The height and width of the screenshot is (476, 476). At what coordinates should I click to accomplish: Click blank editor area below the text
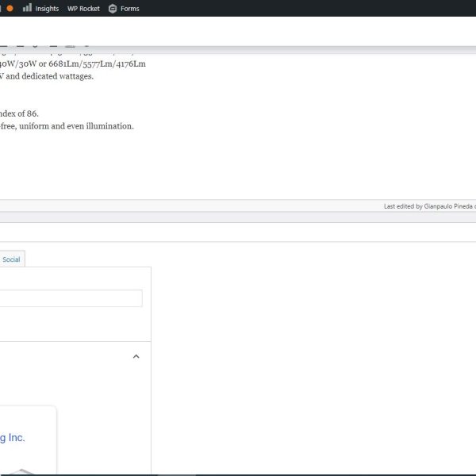(238, 167)
